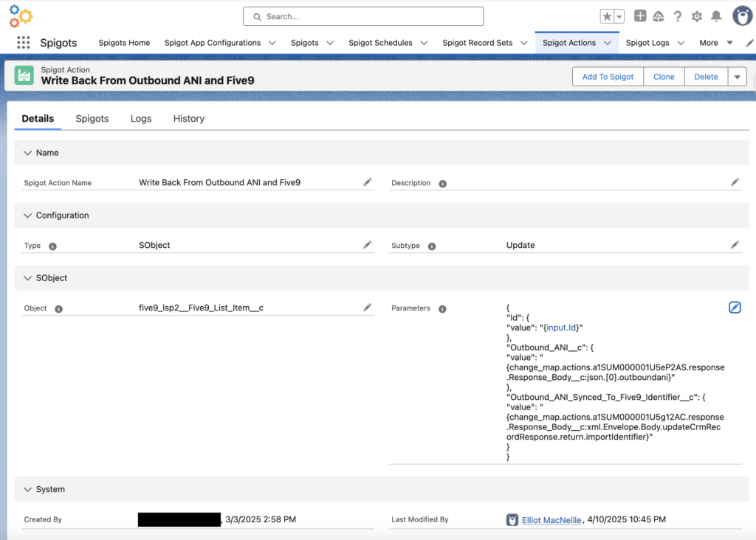Viewport: 756px width, 540px height.
Task: Edit the Description field pencil icon
Action: pos(735,182)
